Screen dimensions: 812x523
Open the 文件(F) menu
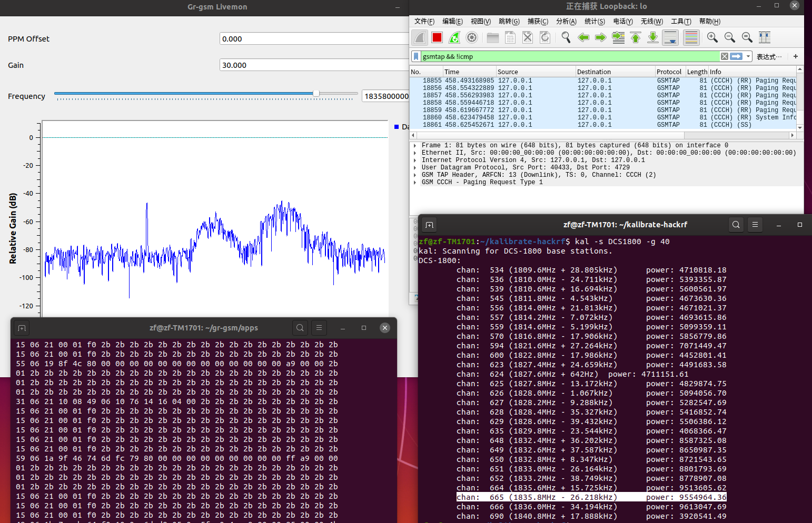tap(424, 22)
